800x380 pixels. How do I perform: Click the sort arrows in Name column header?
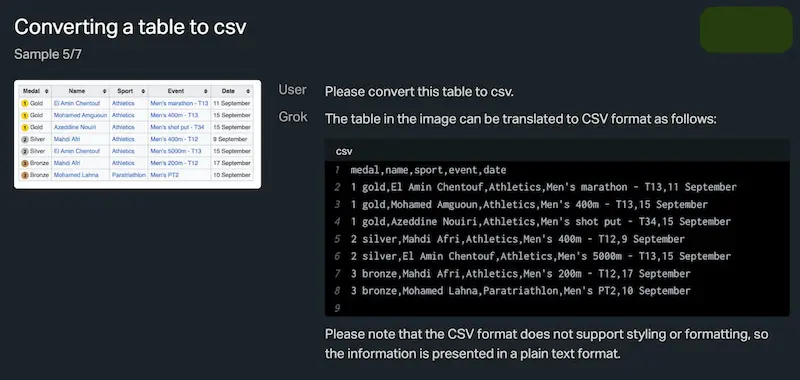coord(105,91)
